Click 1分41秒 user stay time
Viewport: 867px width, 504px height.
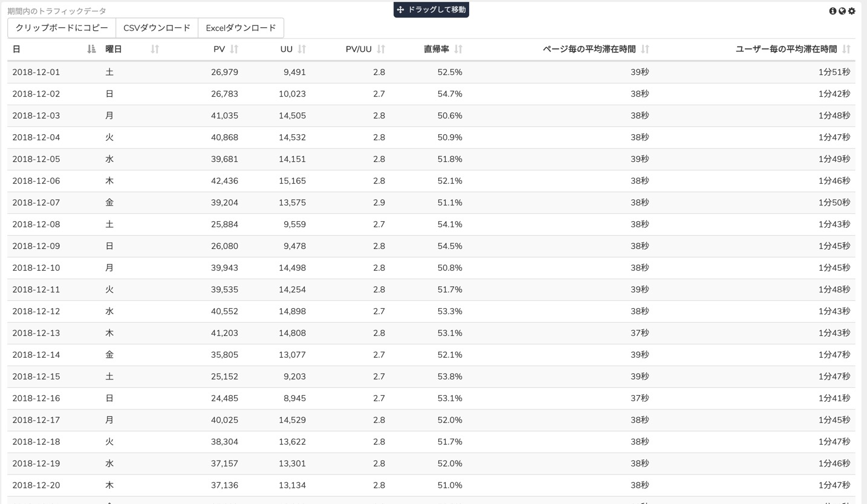834,398
